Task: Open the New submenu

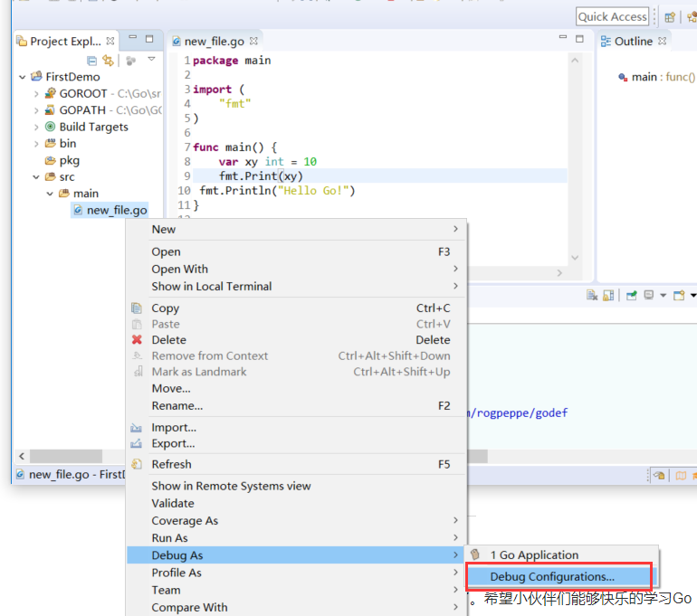Action: coord(297,229)
